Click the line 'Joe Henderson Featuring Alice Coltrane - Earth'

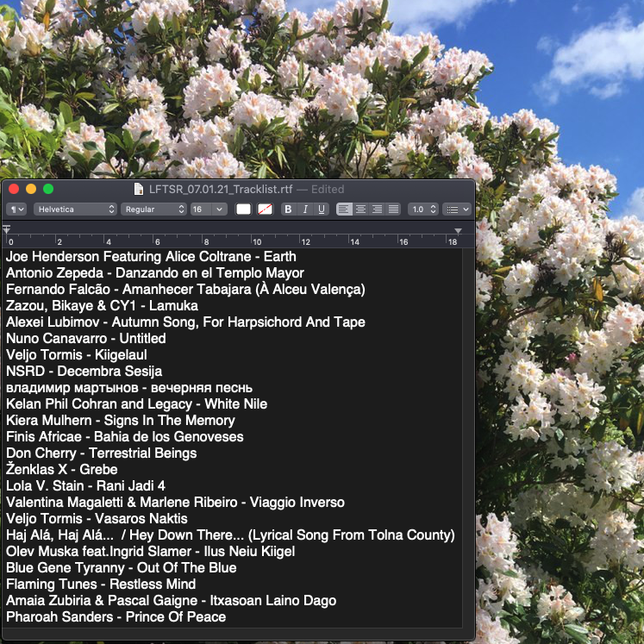click(x=151, y=257)
